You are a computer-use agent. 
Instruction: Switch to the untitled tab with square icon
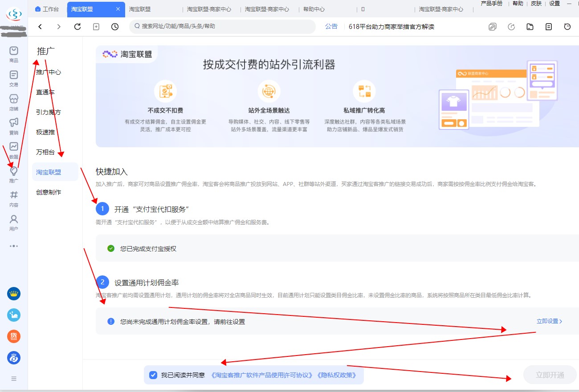[363, 9]
